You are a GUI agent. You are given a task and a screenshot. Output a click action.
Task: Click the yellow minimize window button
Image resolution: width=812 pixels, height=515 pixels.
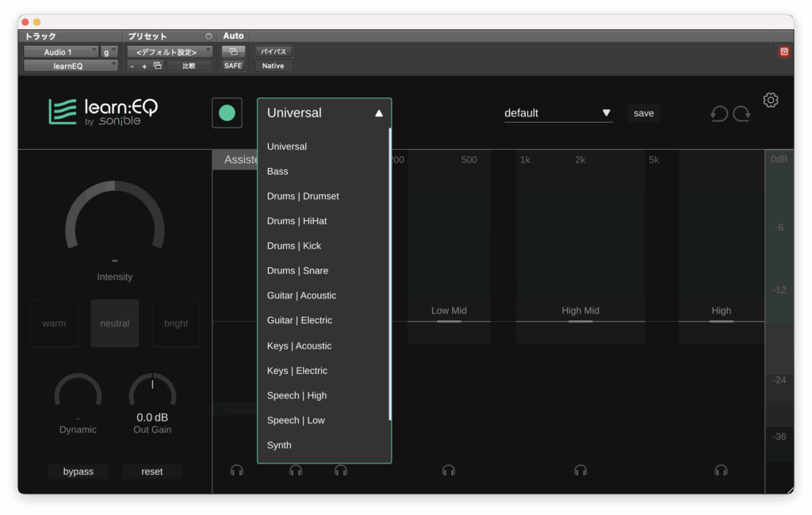36,22
